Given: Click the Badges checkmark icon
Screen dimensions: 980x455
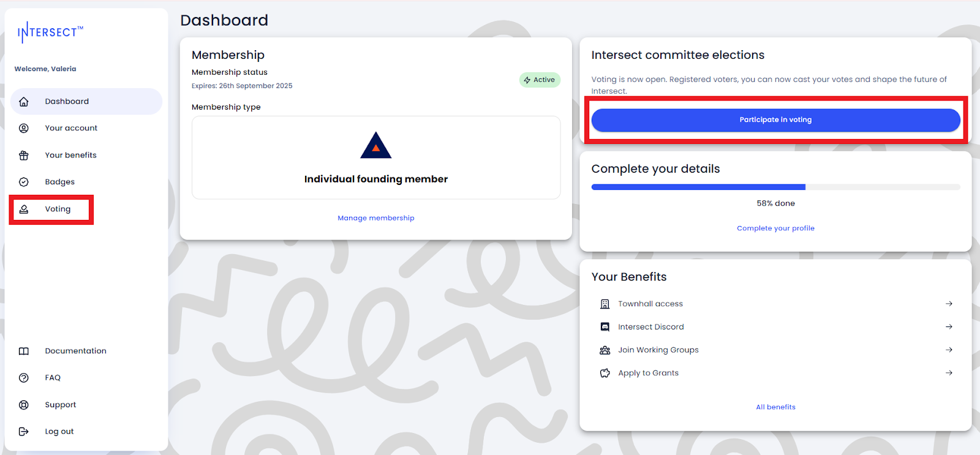Looking at the screenshot, I should (x=24, y=182).
